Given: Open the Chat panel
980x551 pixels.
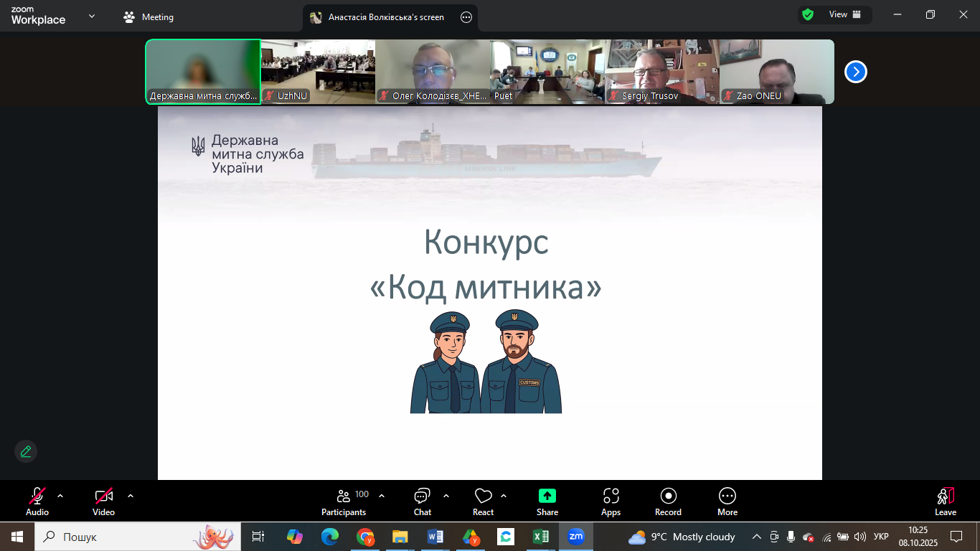Looking at the screenshot, I should [x=422, y=501].
